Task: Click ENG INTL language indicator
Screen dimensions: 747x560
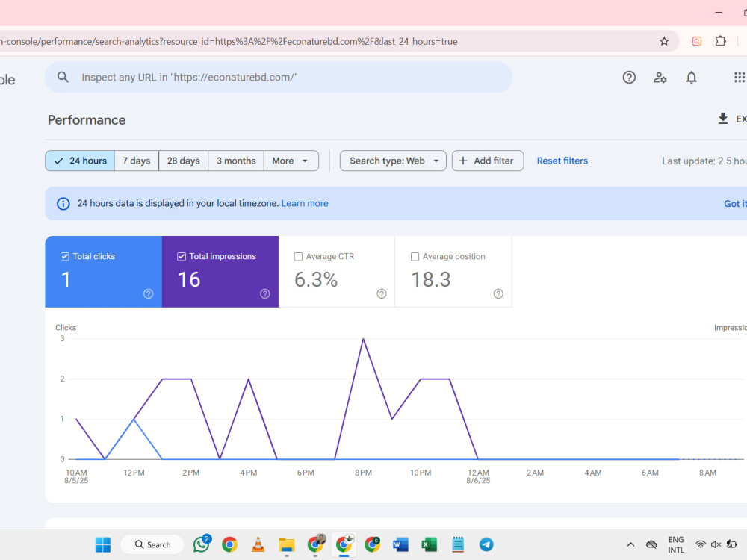Action: pos(675,544)
